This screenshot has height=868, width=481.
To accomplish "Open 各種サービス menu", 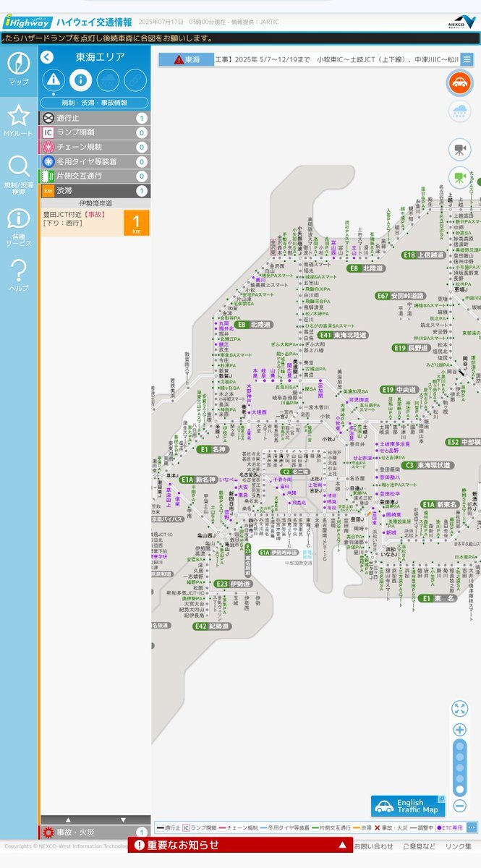I will pos(19,228).
